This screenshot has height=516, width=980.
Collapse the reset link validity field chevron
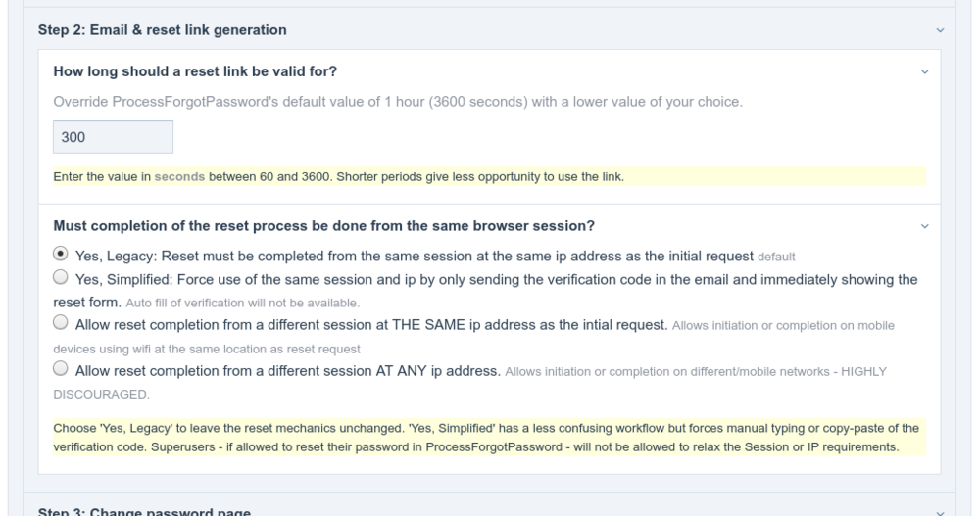[x=925, y=72]
